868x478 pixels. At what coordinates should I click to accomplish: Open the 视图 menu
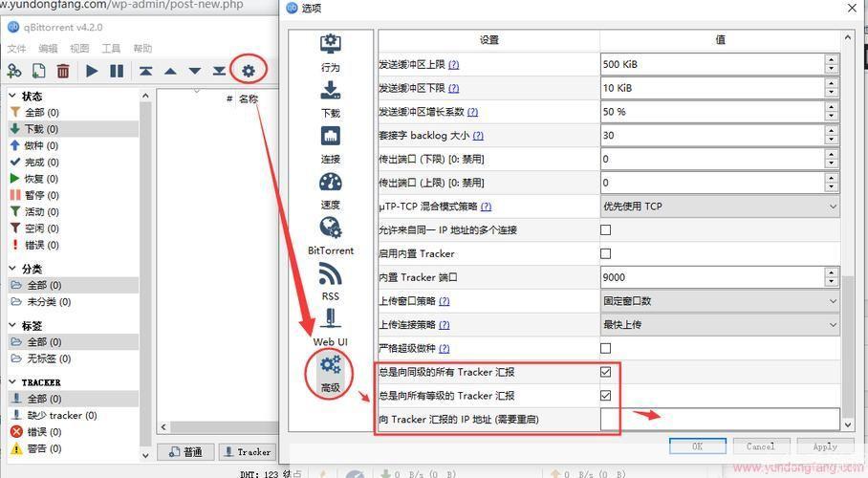(x=79, y=49)
